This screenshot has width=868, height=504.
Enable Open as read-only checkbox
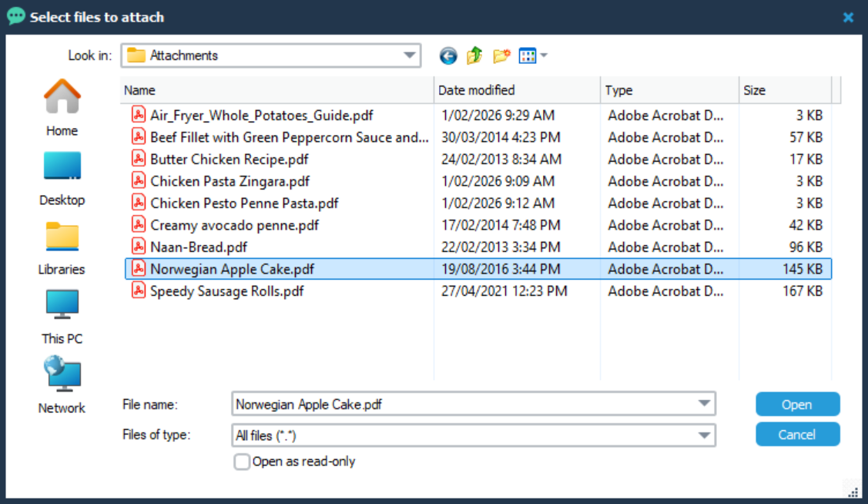(x=242, y=462)
